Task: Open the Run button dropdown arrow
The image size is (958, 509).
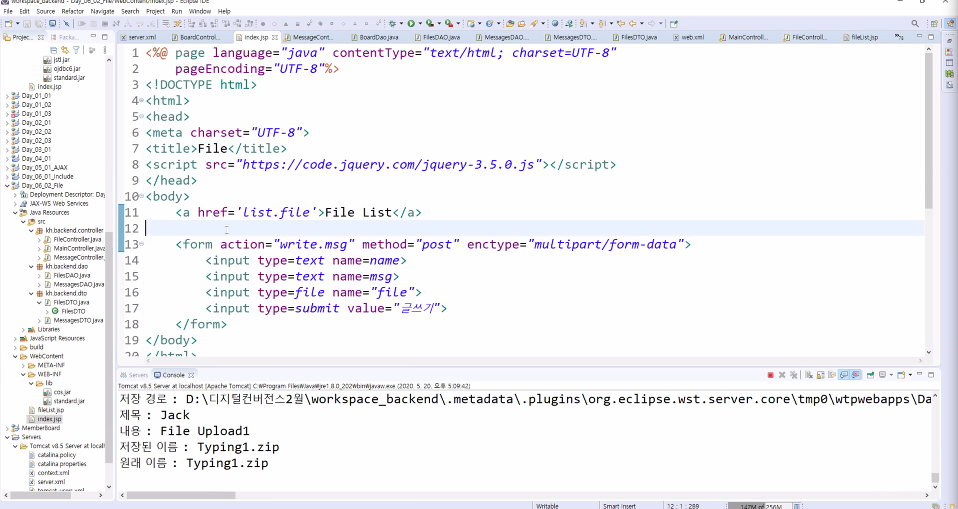Action: pos(420,24)
